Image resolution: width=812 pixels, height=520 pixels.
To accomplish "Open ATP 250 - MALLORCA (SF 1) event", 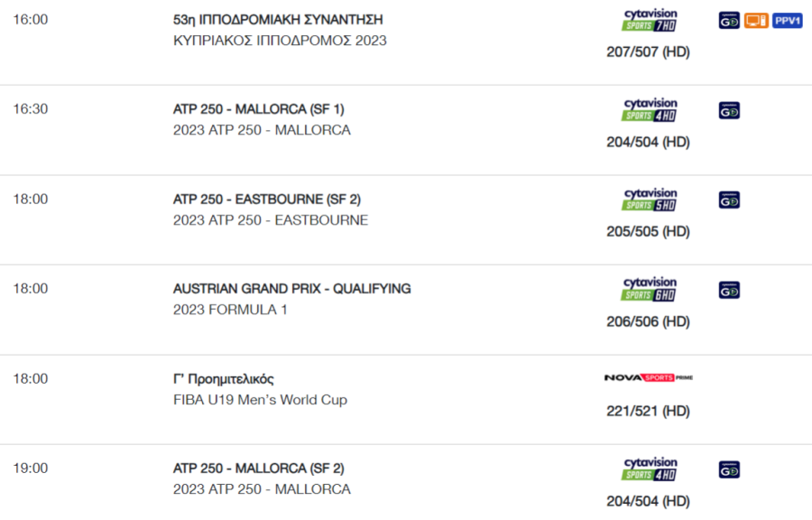I will click(258, 109).
